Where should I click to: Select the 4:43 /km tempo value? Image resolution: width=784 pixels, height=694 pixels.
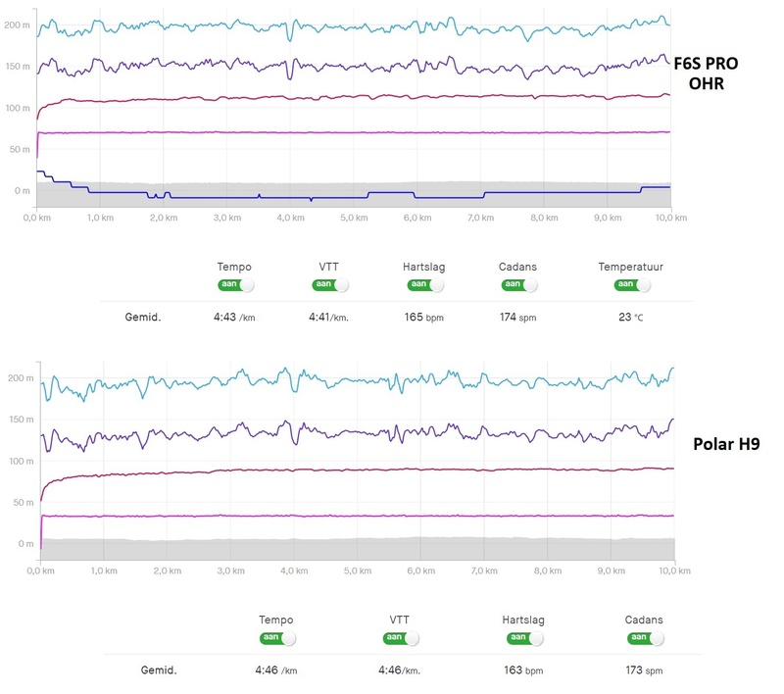tap(234, 317)
